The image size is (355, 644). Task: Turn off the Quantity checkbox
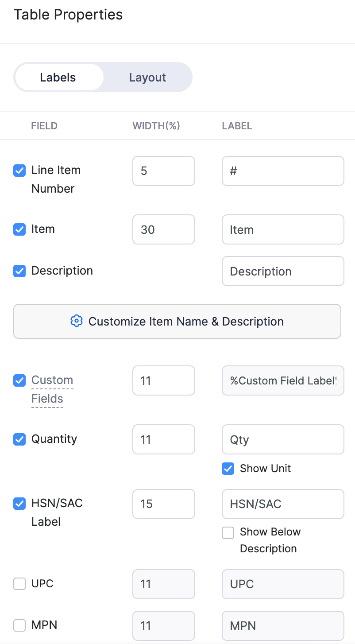pyautogui.click(x=19, y=439)
